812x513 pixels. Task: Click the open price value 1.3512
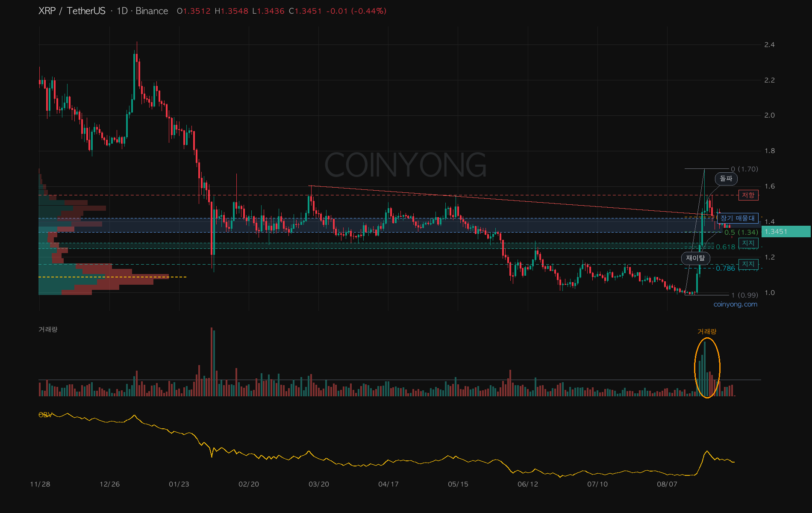(x=197, y=11)
